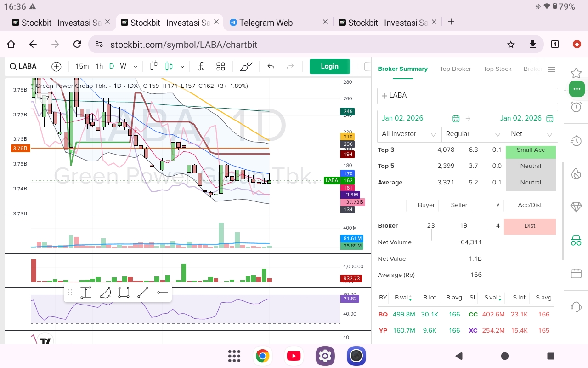Open the start date calendar picker
588x368 pixels.
[456, 119]
